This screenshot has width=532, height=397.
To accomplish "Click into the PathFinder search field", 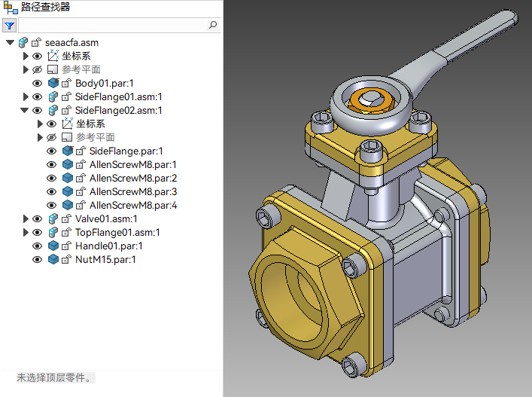I will pos(112,25).
